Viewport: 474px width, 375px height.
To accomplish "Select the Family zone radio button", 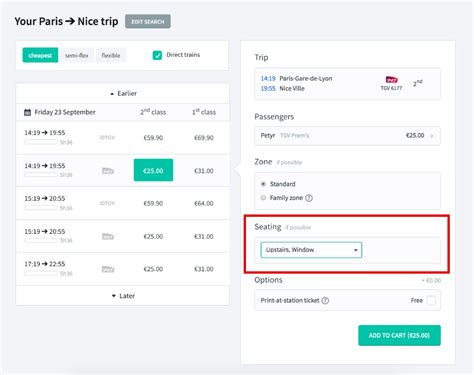I will tap(263, 198).
